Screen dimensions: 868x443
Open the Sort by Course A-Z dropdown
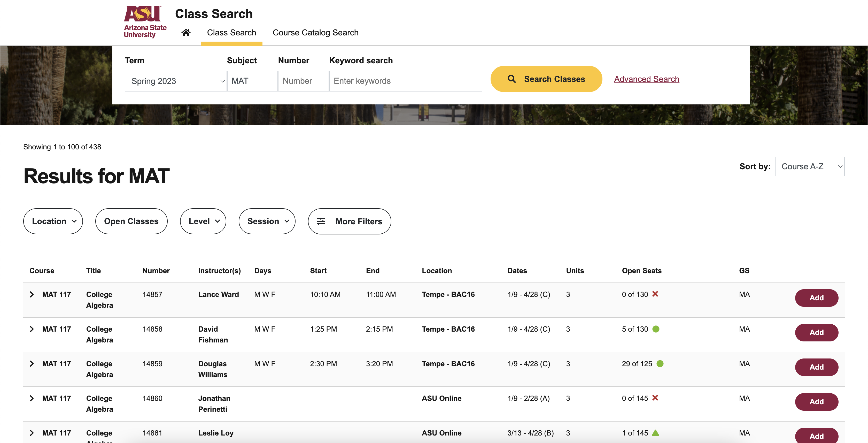click(x=809, y=166)
